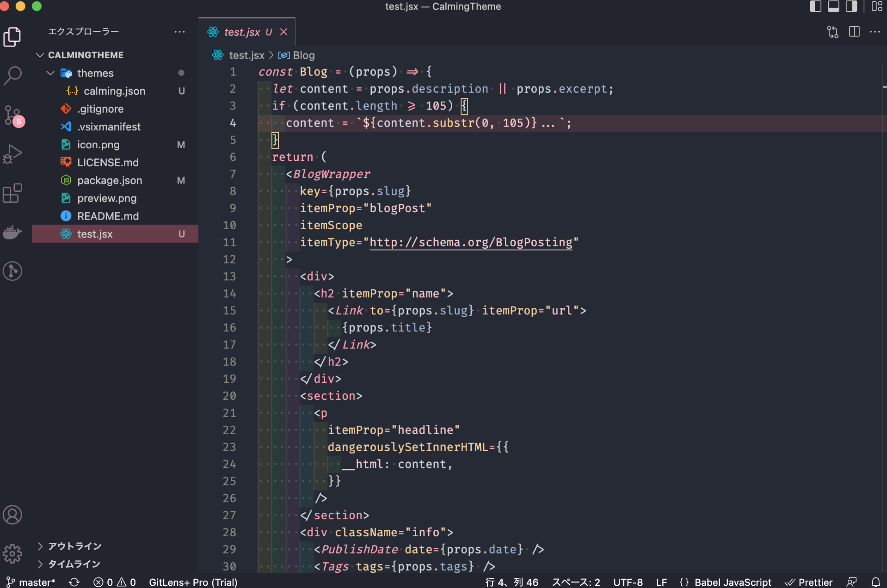Open the Docker panel icon
This screenshot has width=887, height=588.
[x=13, y=232]
